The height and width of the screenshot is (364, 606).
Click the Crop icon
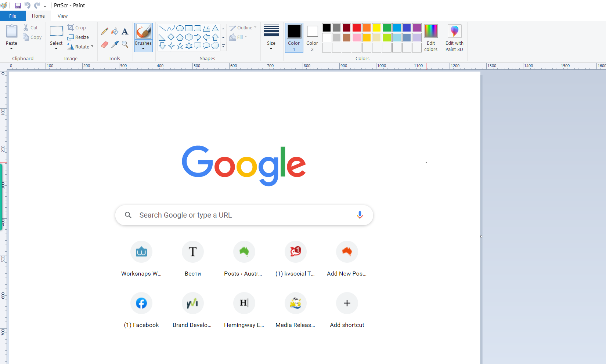tap(70, 27)
